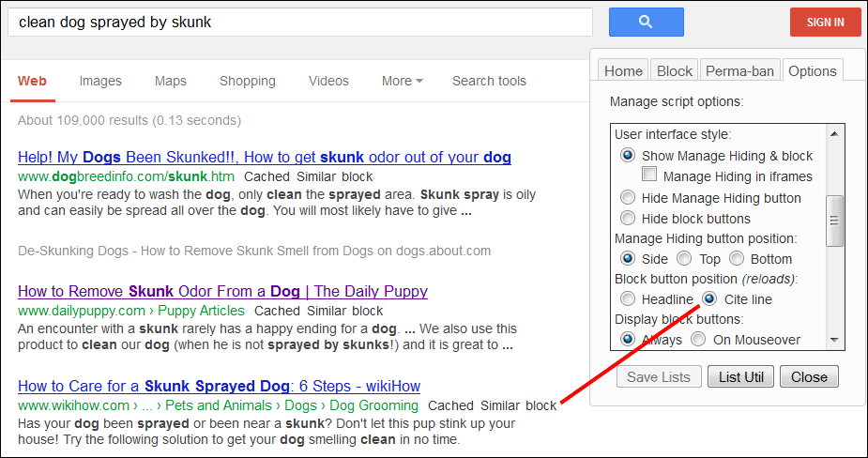Screen dimensions: 868x458
Task: Click the blue magnifier search button
Action: click(646, 23)
